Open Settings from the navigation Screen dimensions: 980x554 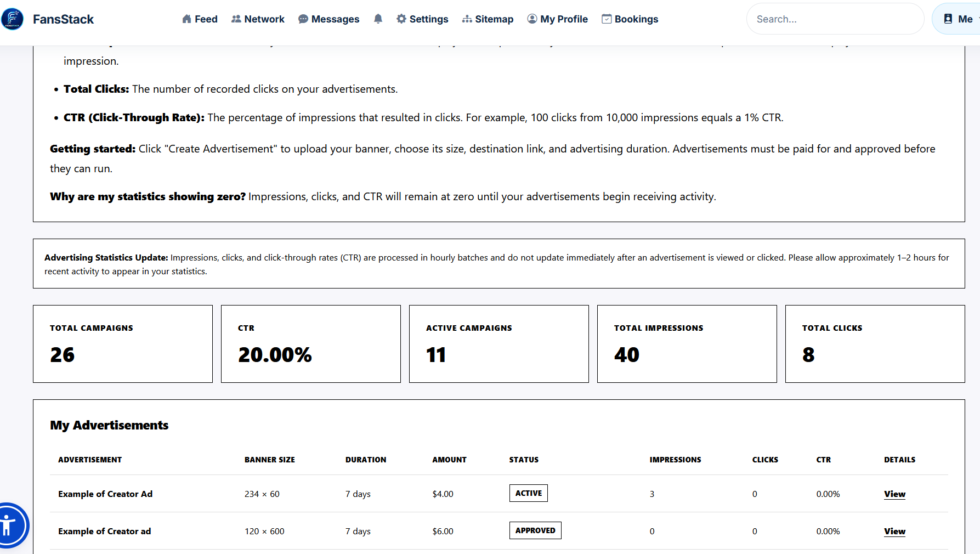pyautogui.click(x=422, y=19)
